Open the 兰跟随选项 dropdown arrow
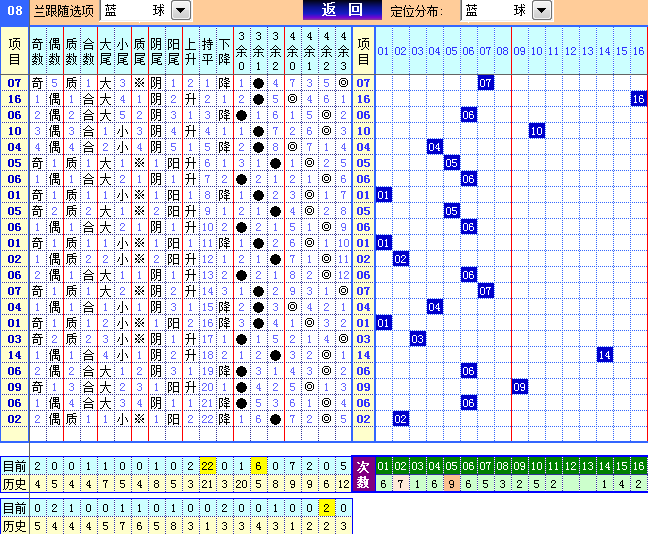Screen dimensions: 648x534 [x=181, y=10]
